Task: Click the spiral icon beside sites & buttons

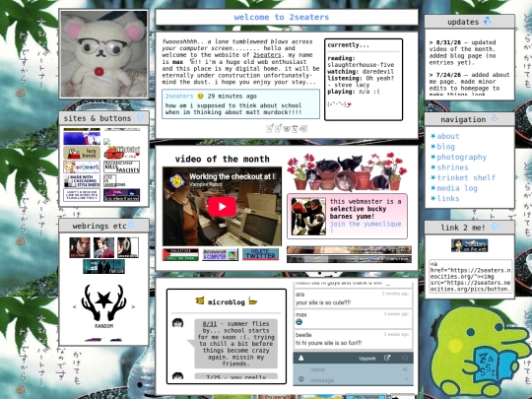Action: 140,117
